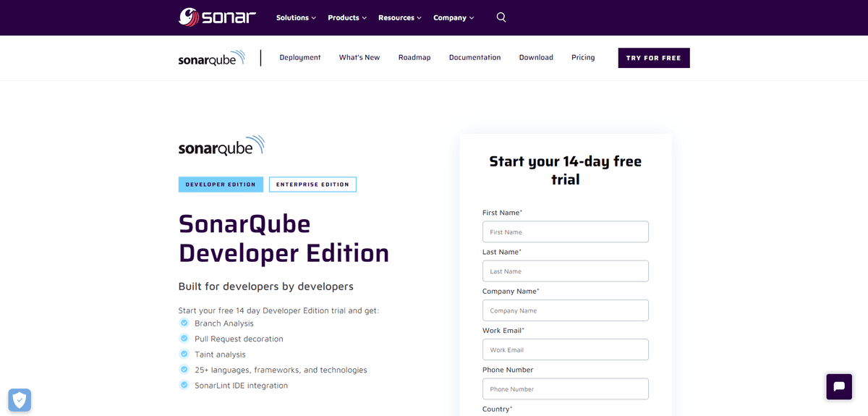Image resolution: width=868 pixels, height=416 pixels.
Task: Focus the Company Name field
Action: click(566, 310)
